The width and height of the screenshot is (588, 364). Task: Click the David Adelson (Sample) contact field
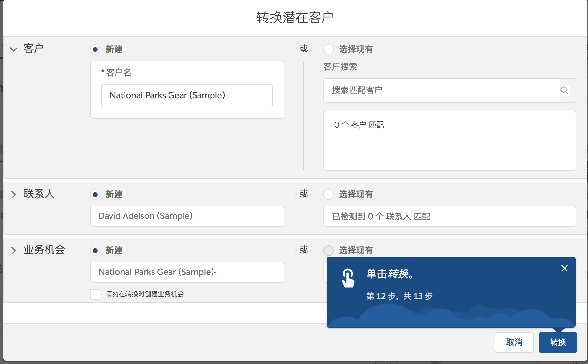point(187,216)
